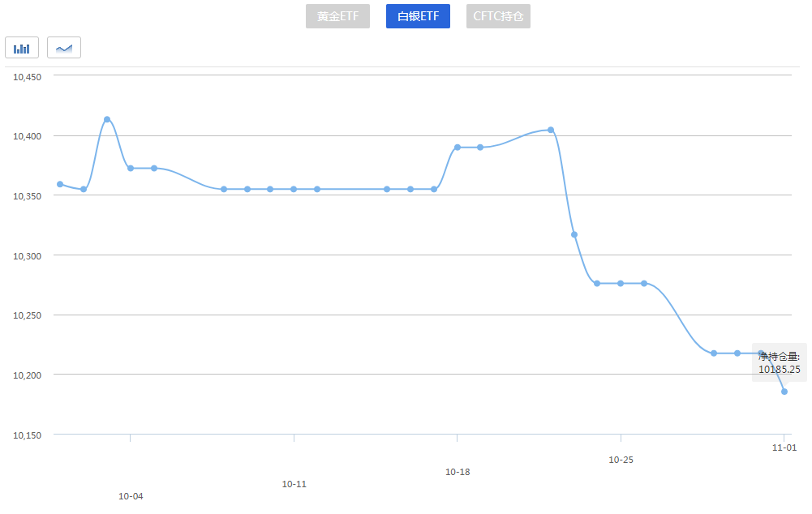This screenshot has width=812, height=514.
Task: Click the 10,450 y-axis label
Action: click(30, 77)
